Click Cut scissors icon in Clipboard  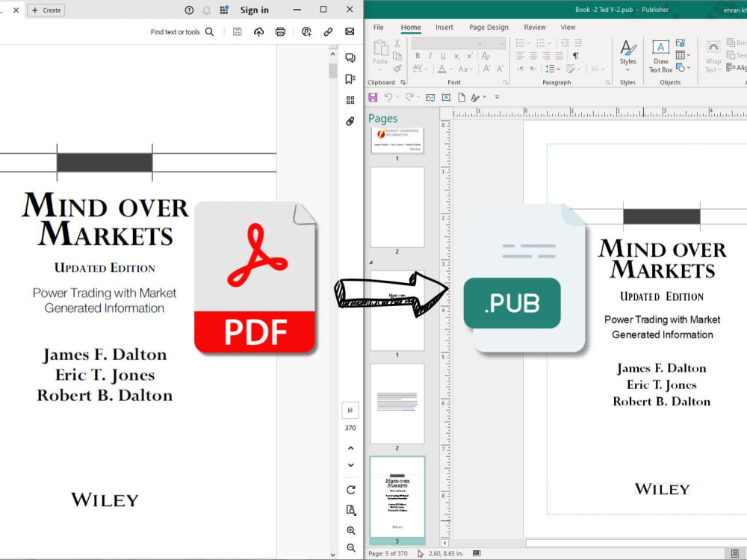tap(397, 43)
